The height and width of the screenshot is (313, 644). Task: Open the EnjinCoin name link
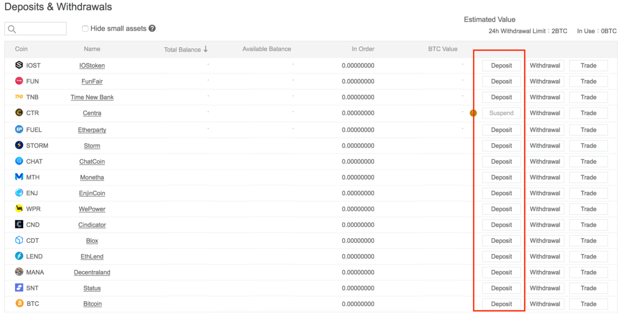point(92,193)
